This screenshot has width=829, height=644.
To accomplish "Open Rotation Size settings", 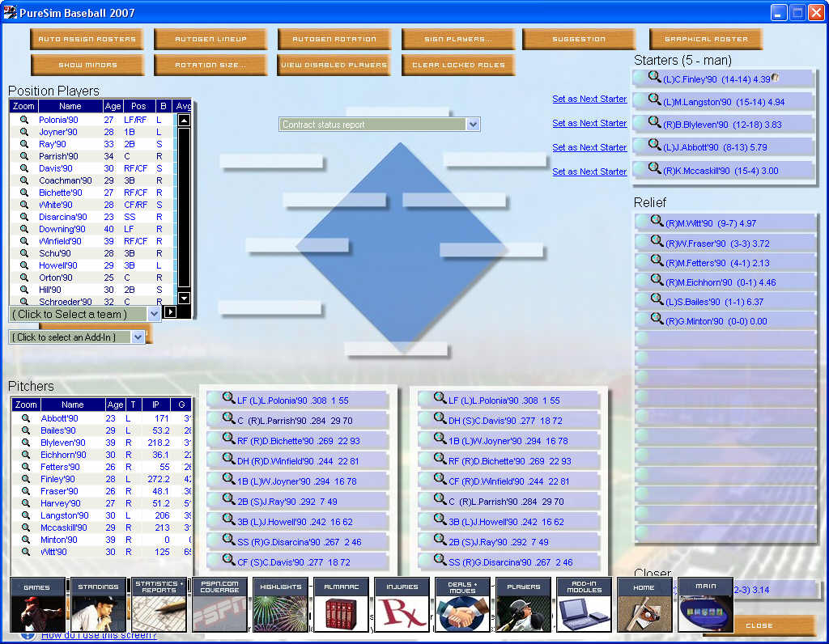I will [x=210, y=65].
